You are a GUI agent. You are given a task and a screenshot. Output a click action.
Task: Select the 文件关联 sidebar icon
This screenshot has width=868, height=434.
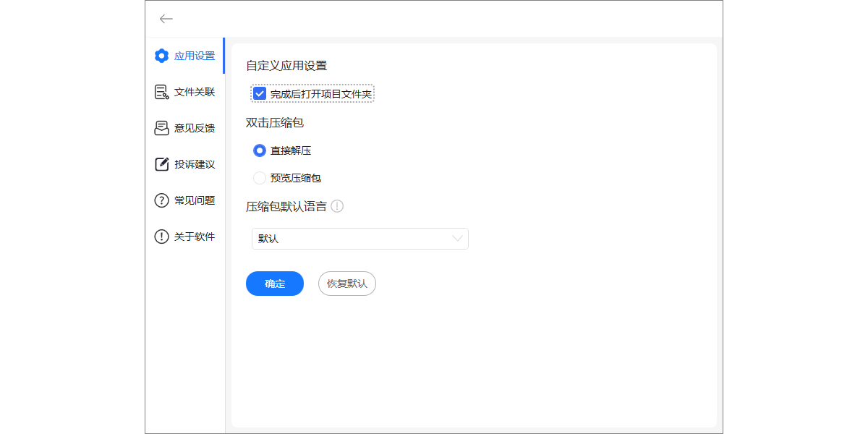(x=161, y=92)
